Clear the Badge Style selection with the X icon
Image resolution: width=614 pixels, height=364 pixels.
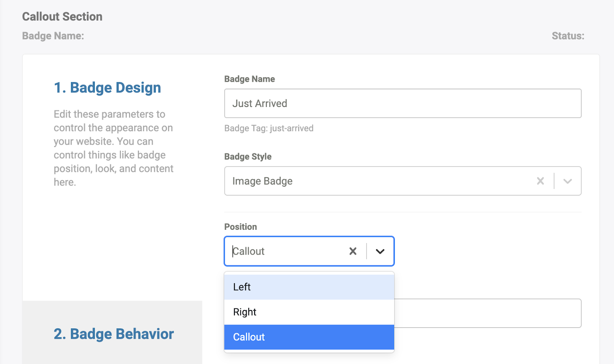click(x=540, y=181)
